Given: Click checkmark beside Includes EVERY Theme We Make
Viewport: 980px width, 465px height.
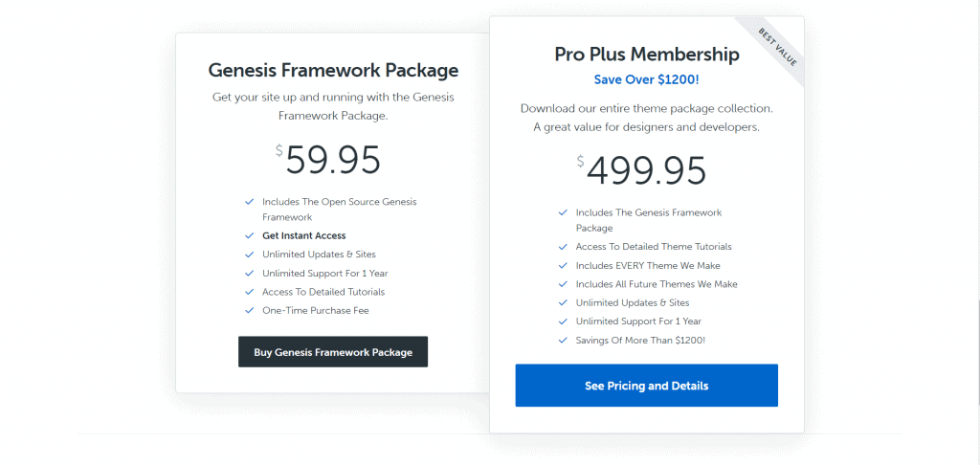Looking at the screenshot, I should (x=563, y=266).
